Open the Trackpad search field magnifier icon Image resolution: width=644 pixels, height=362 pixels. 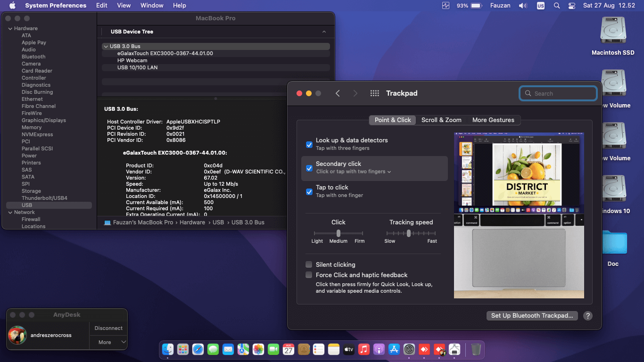coord(528,93)
